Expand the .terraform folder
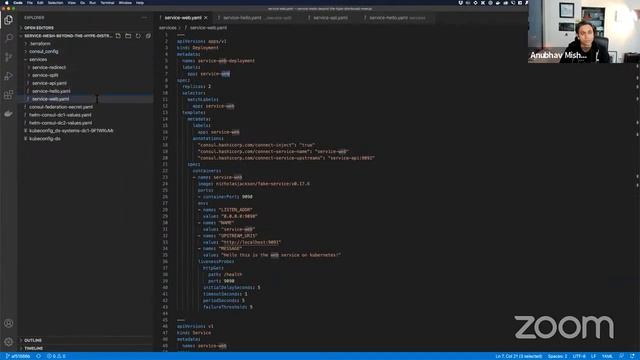Viewport: 640px width, 360px height. pyautogui.click(x=40, y=44)
